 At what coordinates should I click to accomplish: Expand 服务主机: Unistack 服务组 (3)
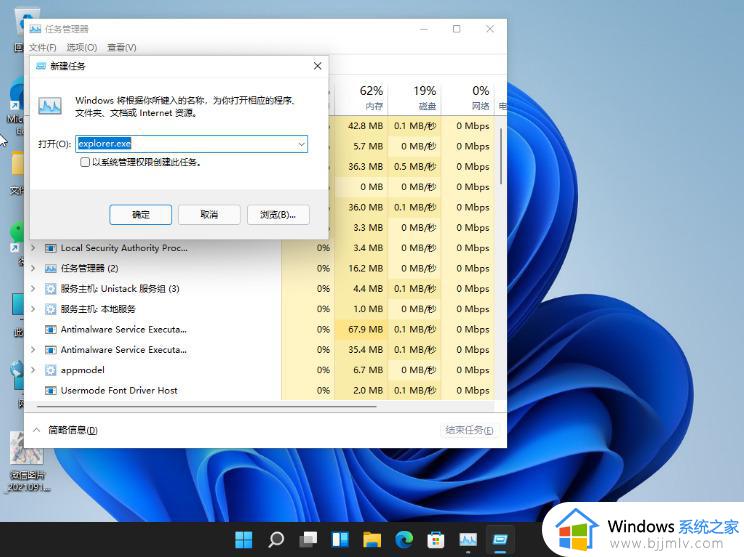(33, 288)
